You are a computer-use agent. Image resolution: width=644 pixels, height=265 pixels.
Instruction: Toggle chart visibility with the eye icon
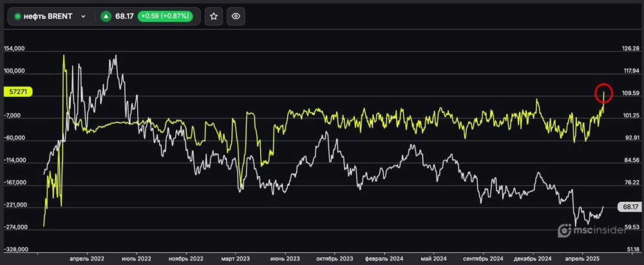click(x=236, y=16)
